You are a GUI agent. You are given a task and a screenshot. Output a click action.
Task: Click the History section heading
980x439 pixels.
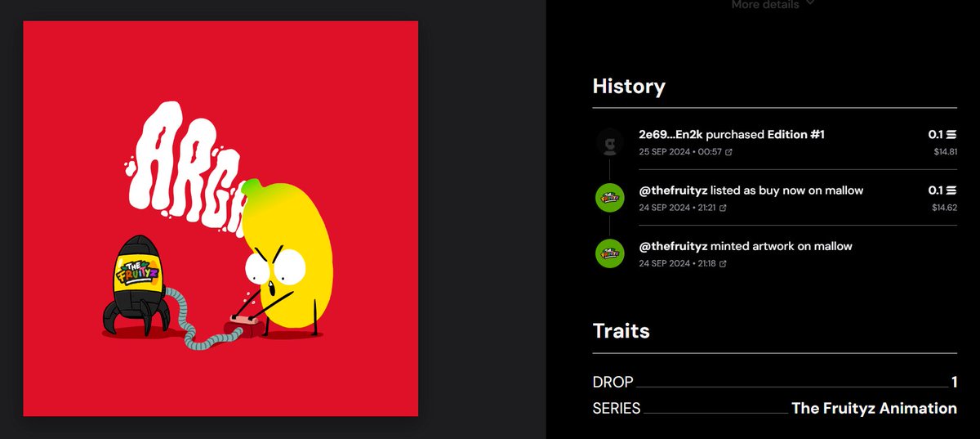[x=629, y=87]
